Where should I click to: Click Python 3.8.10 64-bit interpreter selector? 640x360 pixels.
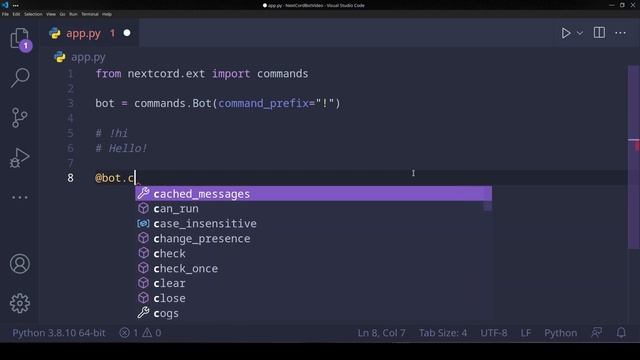tap(59, 333)
